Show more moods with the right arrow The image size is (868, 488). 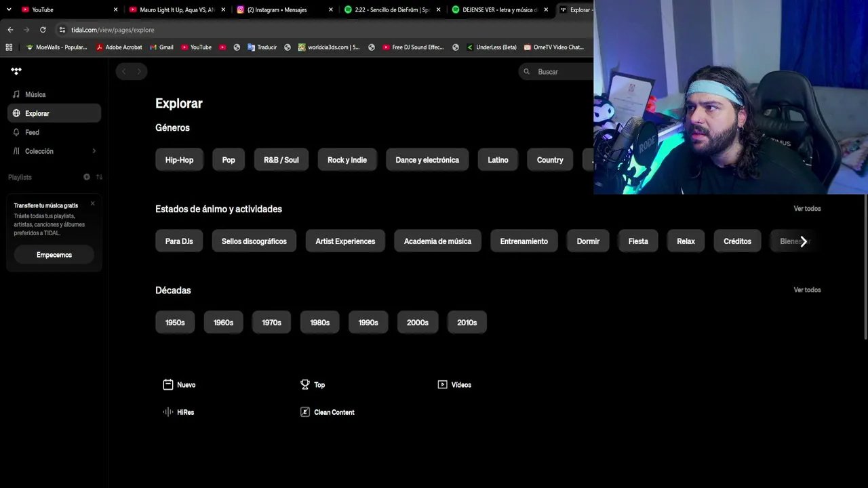804,241
